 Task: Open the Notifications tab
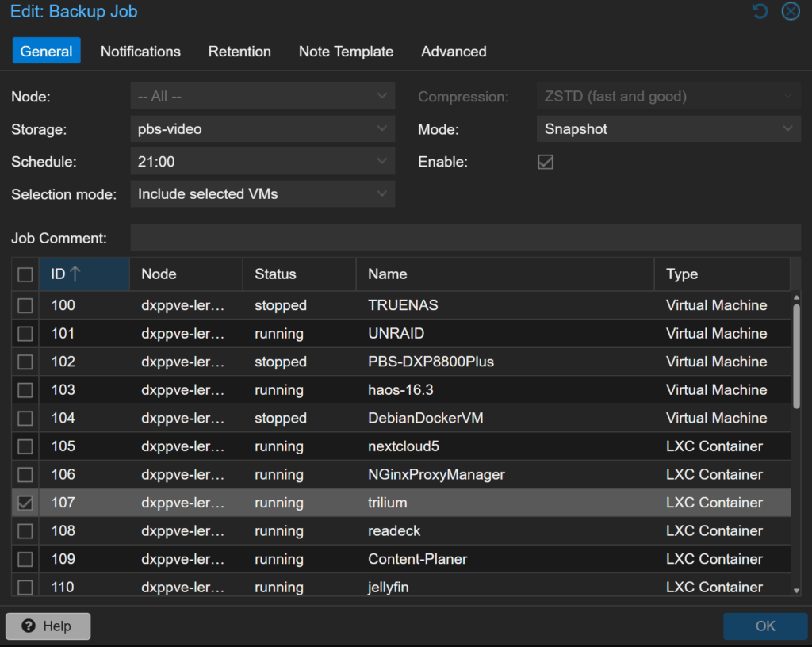[x=140, y=52]
